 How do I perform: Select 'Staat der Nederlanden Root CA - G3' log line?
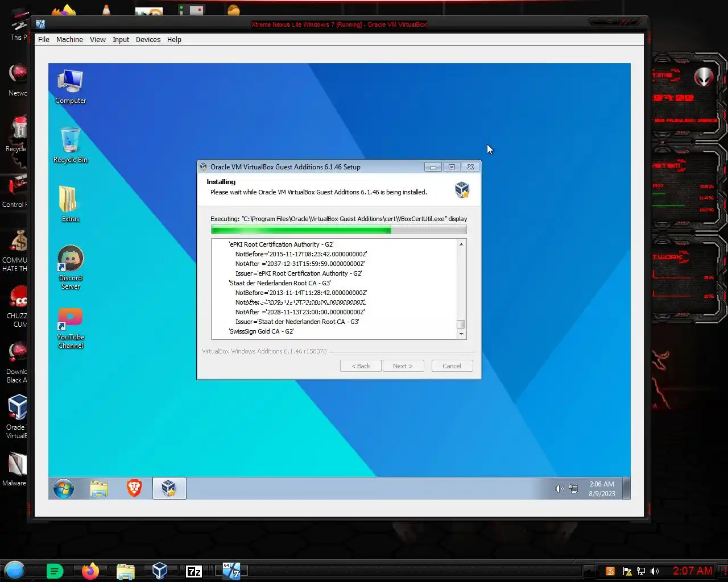click(280, 283)
